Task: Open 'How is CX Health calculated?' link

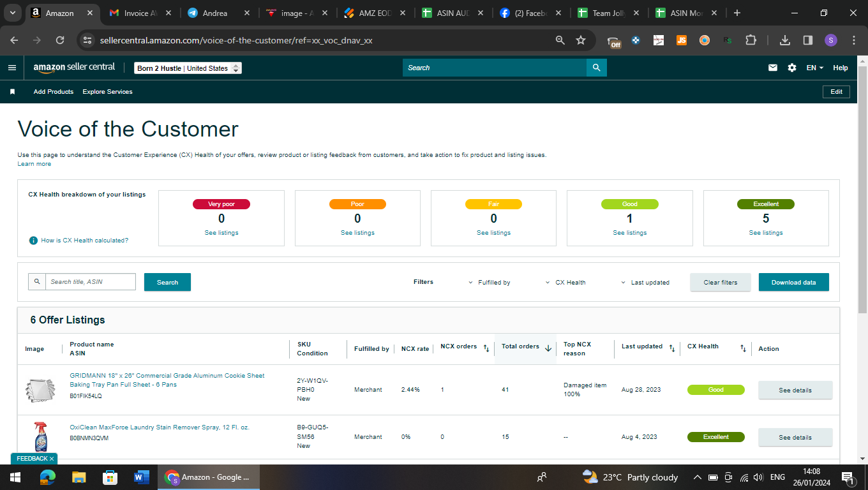Action: click(85, 241)
